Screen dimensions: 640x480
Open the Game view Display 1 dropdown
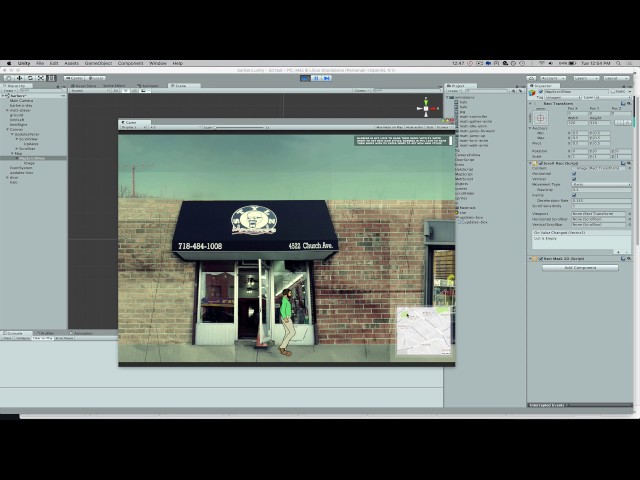133,127
